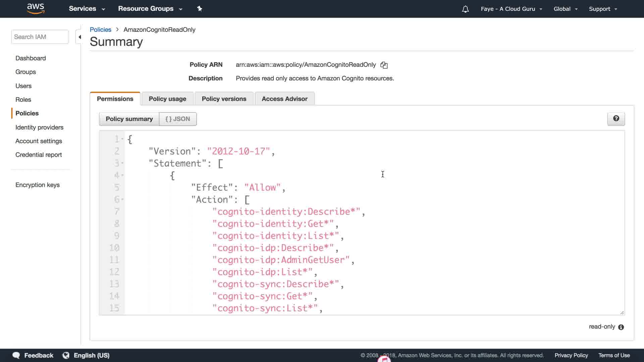Click the pin shortcut icon in navbar
The image size is (644, 362).
[x=200, y=9]
